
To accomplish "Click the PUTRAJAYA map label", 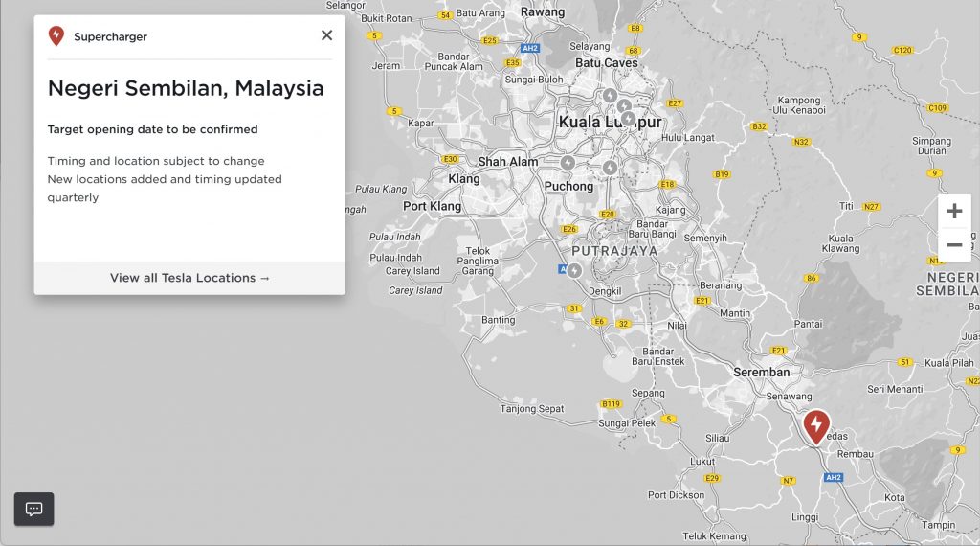I will click(614, 251).
